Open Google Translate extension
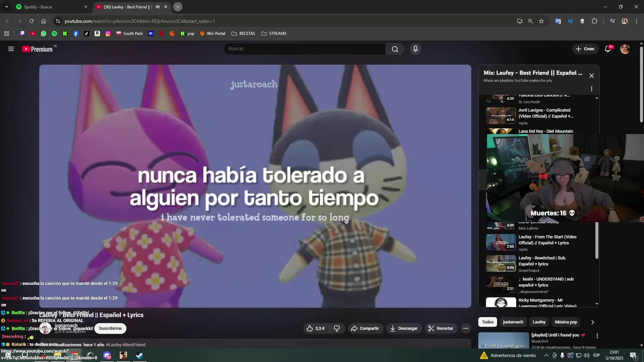The height and width of the screenshot is (362, 644). (558, 21)
